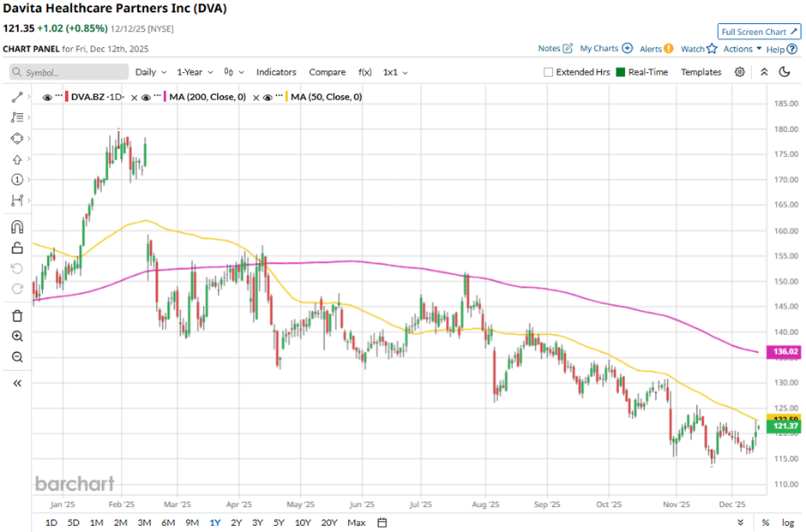Delete drawings with the trash icon
This screenshot has width=806, height=532.
(x=16, y=315)
